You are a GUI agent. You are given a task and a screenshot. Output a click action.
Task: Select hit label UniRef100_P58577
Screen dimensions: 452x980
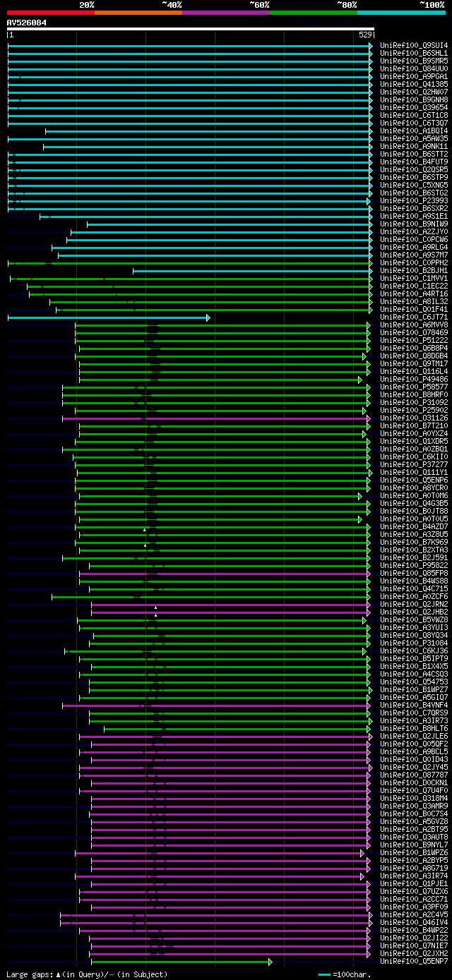click(x=414, y=387)
